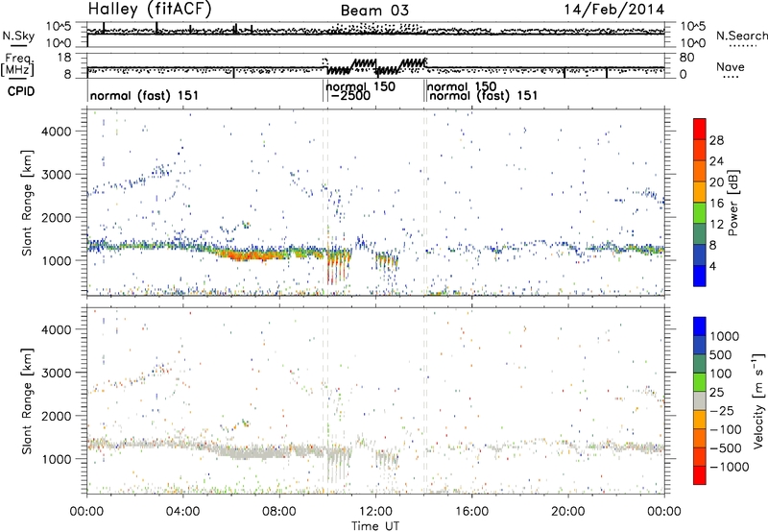Click the '16:00' time axis label

(471, 512)
